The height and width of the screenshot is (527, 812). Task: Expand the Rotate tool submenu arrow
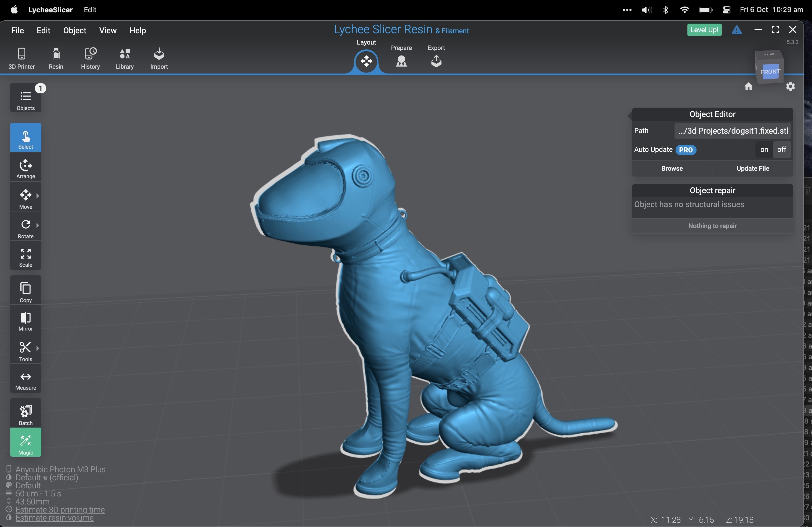click(38, 225)
